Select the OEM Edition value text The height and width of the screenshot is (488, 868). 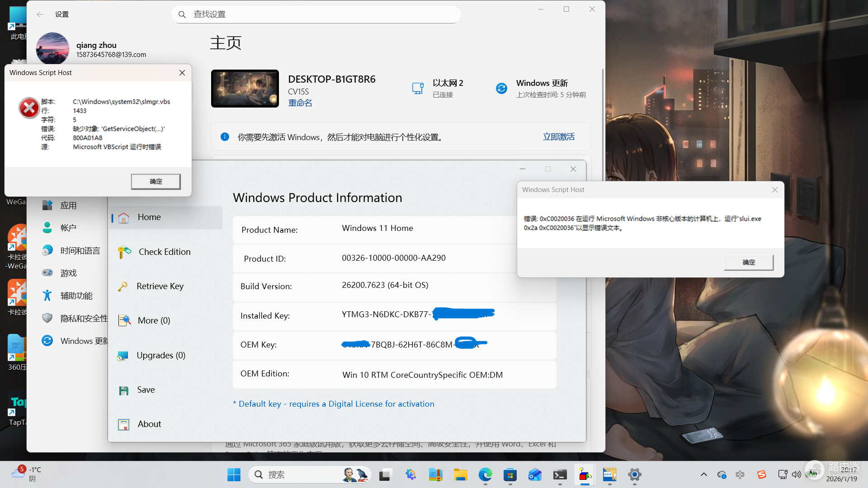coord(423,375)
